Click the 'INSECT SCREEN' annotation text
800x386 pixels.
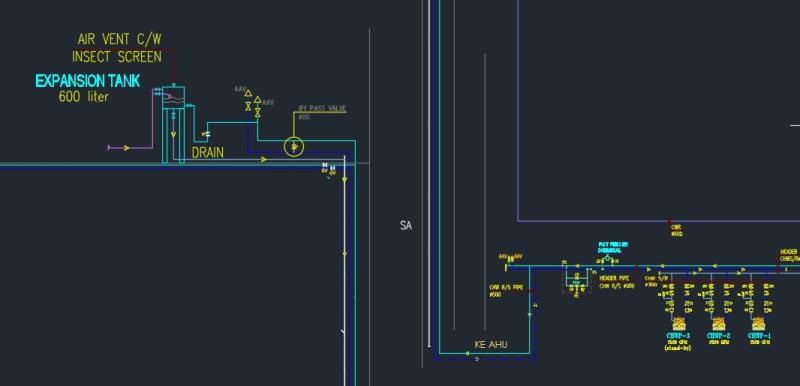point(117,57)
